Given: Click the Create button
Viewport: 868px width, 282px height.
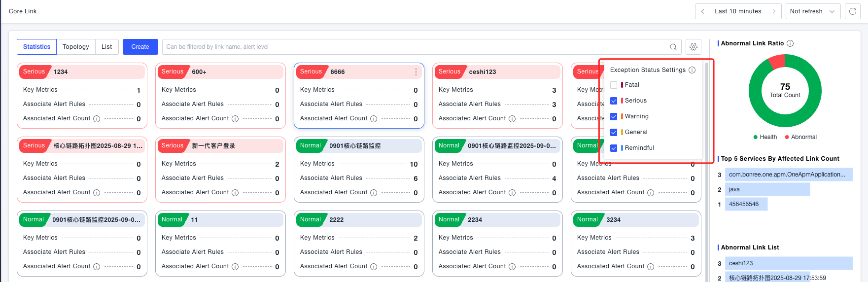Looking at the screenshot, I should tap(140, 47).
